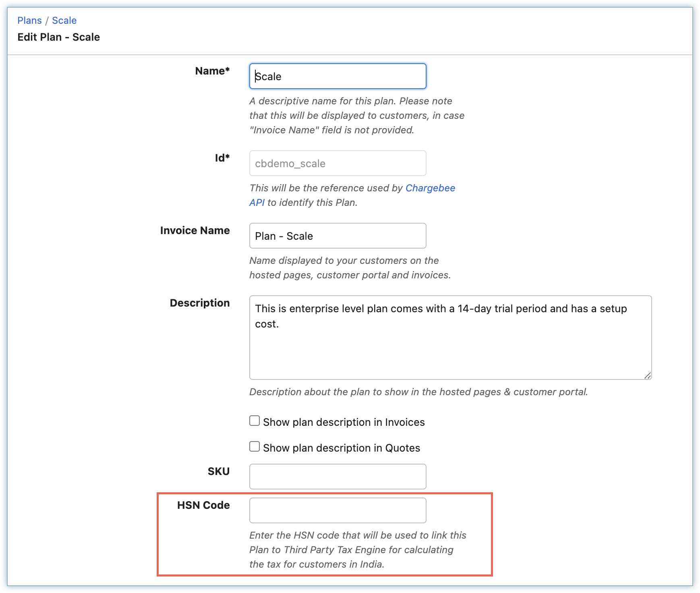
Task: Click the Invoice Name input field
Action: (x=338, y=236)
